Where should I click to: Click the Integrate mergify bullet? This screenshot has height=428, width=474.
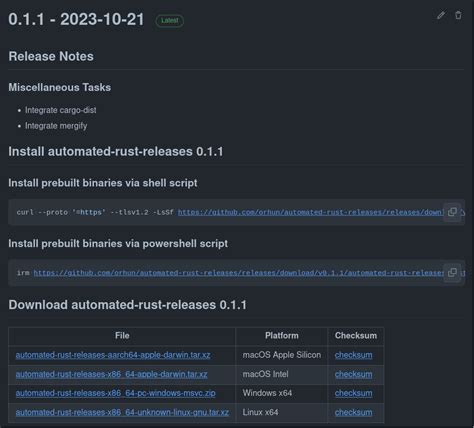(56, 126)
